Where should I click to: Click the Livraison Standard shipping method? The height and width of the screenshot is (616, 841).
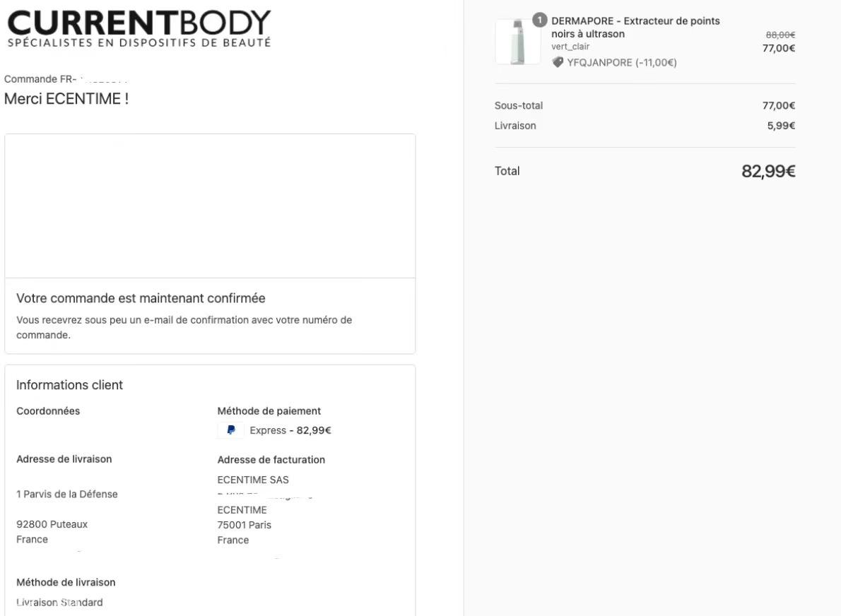(59, 603)
